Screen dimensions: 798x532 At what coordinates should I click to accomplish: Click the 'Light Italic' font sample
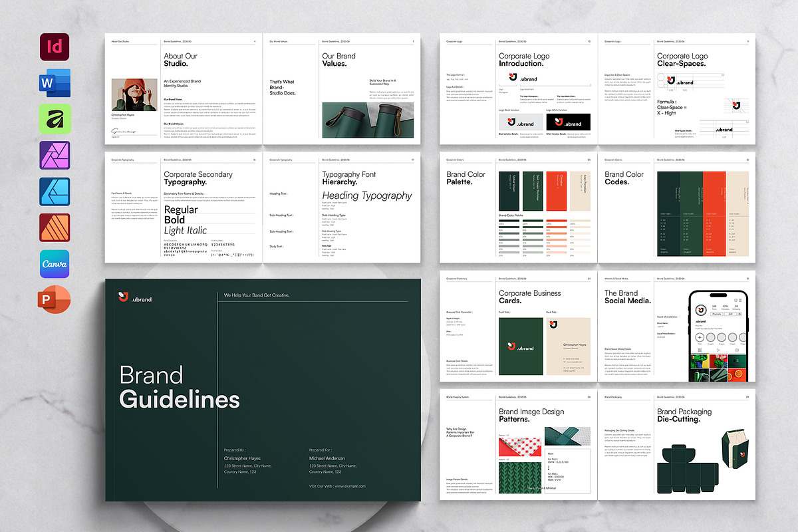pos(186,230)
